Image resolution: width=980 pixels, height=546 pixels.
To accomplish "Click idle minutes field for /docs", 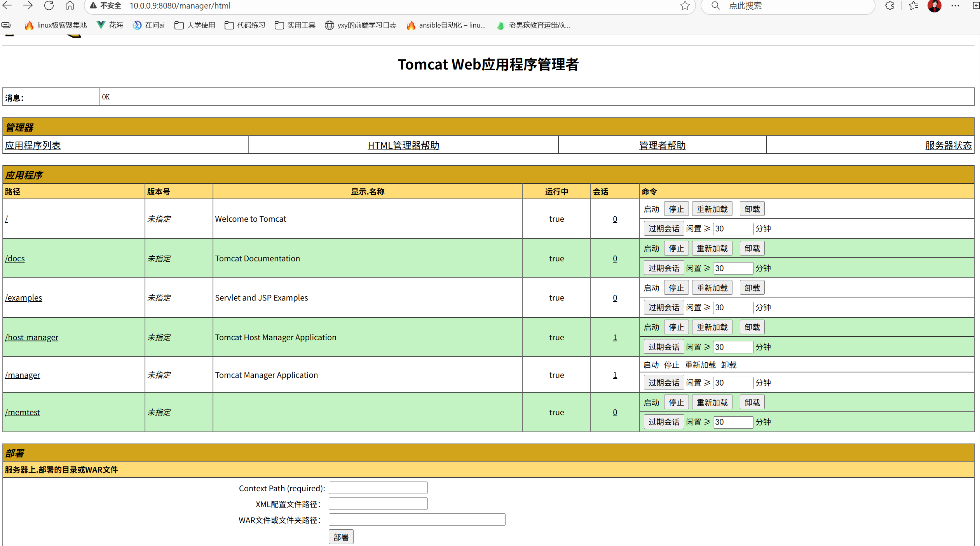I will click(x=733, y=268).
